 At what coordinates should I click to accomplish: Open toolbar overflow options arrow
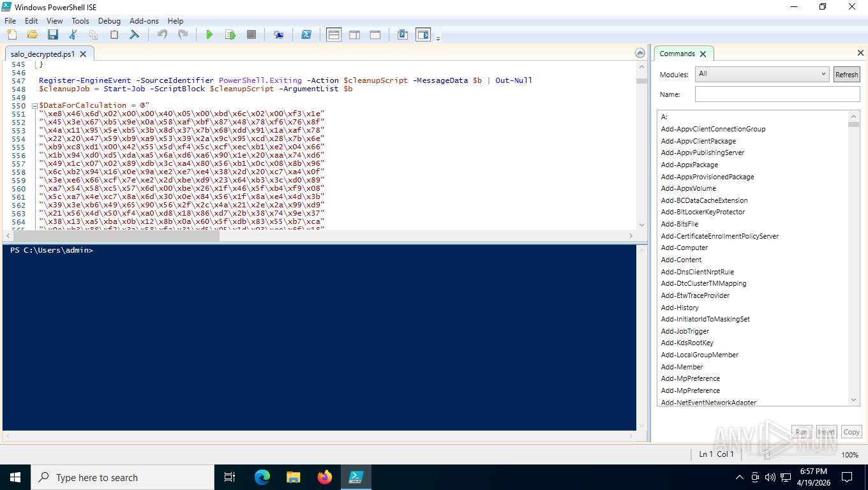438,38
